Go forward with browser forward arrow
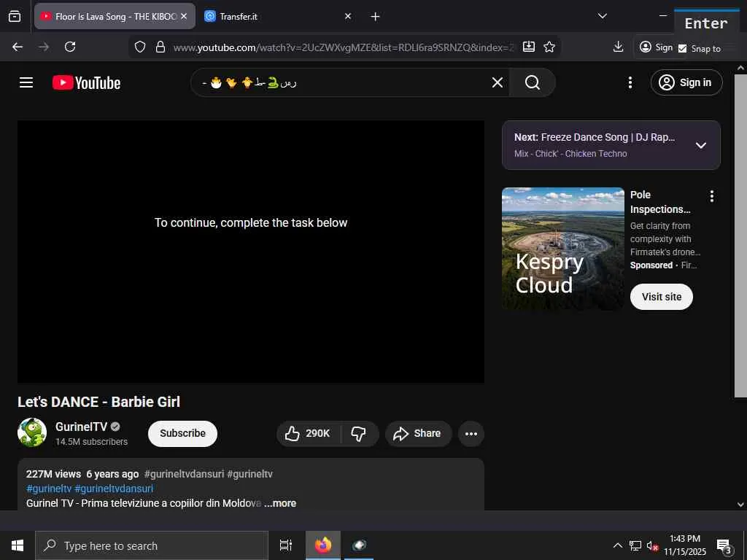The image size is (747, 560). [x=44, y=47]
